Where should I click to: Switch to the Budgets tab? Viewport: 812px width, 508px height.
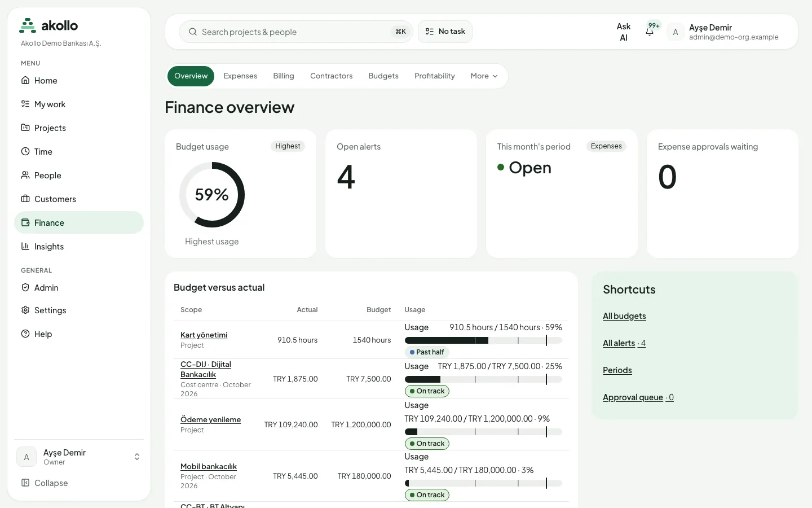383,76
